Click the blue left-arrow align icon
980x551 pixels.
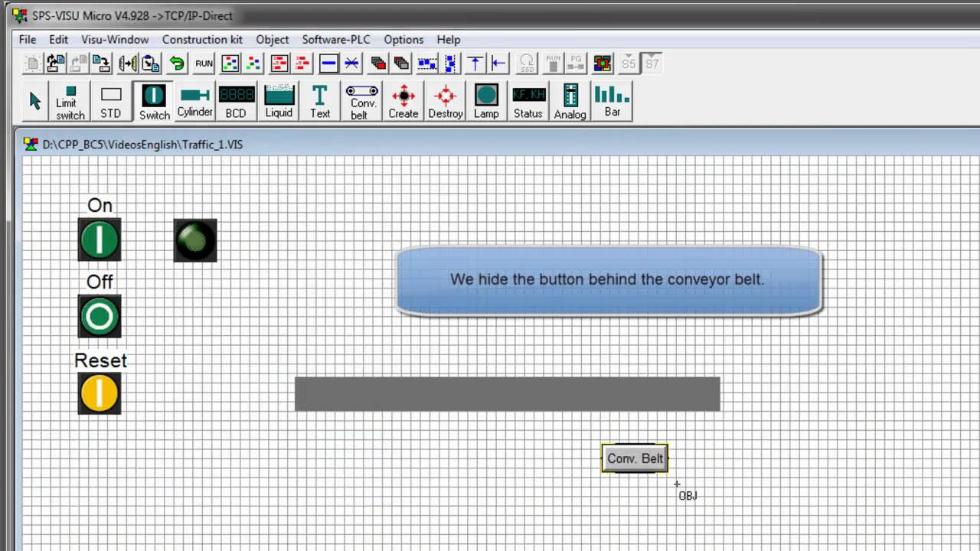(x=498, y=64)
